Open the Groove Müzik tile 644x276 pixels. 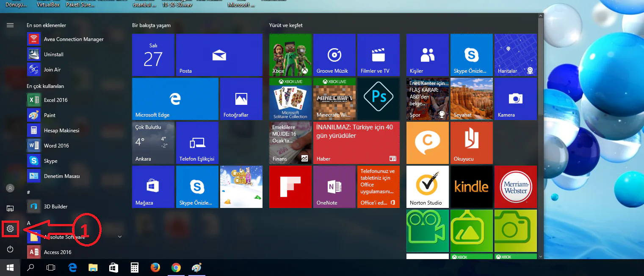(x=334, y=55)
